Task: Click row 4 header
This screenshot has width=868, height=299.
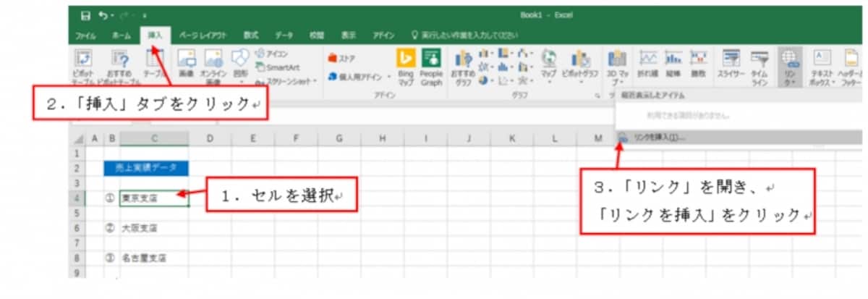Action: tap(77, 197)
